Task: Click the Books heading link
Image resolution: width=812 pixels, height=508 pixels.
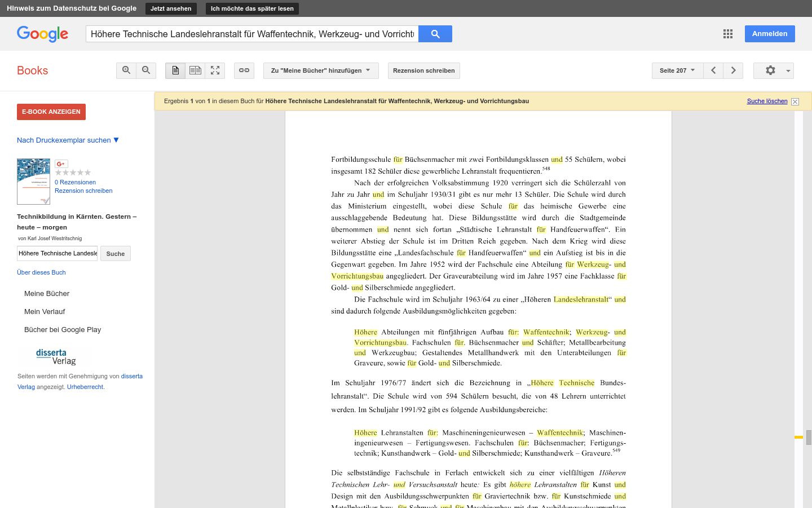Action: tap(32, 70)
